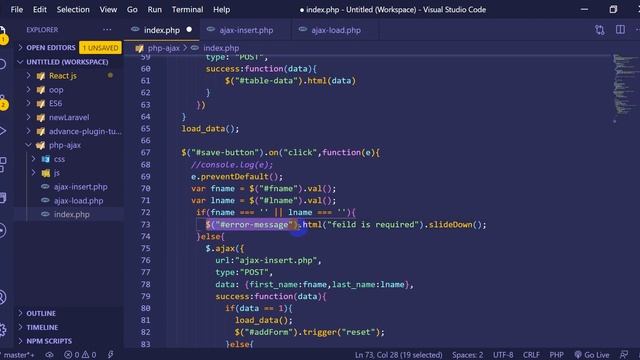640x360 pixels.
Task: Change the CRLF line ending setting
Action: tap(531, 355)
